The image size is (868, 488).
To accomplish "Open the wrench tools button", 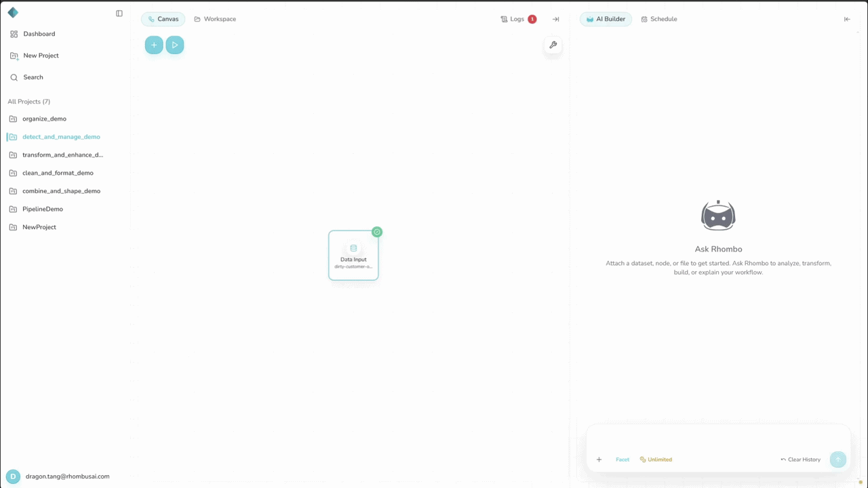I will [x=553, y=45].
